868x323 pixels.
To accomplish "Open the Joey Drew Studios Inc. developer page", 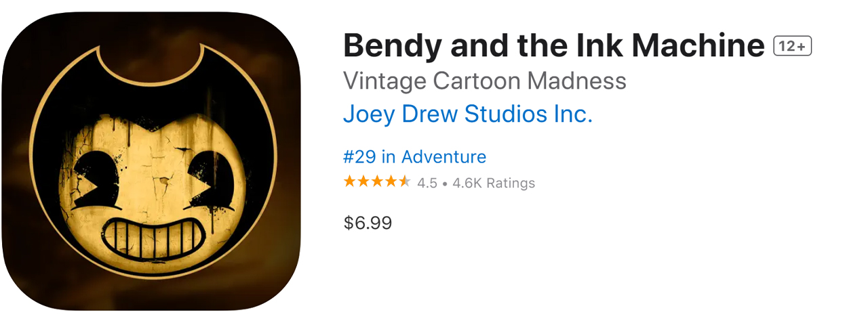I will (x=468, y=114).
